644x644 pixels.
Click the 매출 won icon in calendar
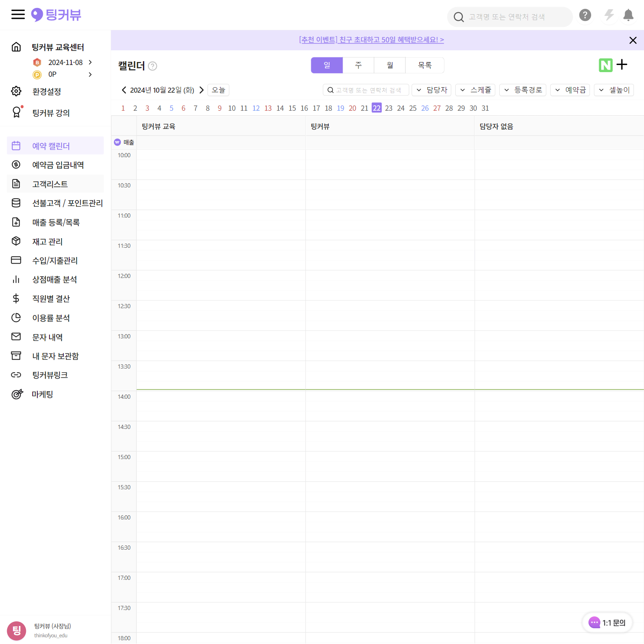[117, 142]
